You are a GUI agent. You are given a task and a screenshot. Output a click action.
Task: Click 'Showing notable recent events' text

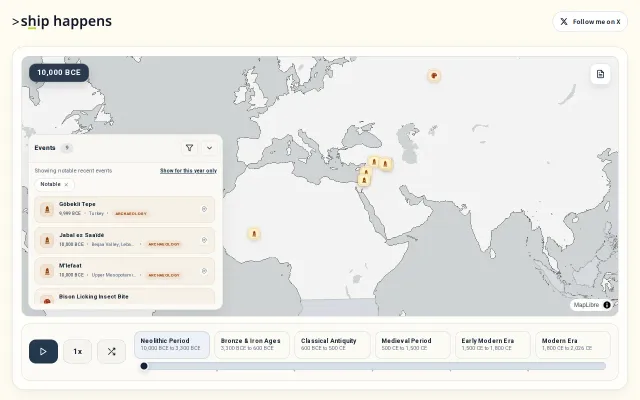click(x=73, y=171)
